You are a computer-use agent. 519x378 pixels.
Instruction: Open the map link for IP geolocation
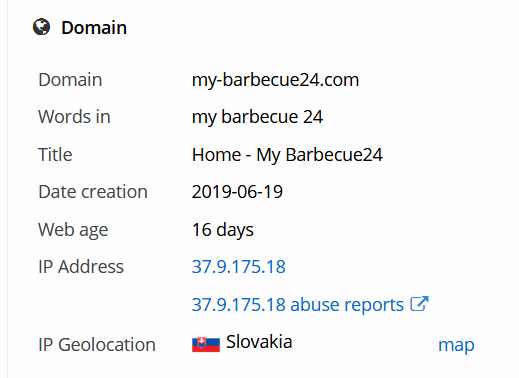(x=456, y=345)
